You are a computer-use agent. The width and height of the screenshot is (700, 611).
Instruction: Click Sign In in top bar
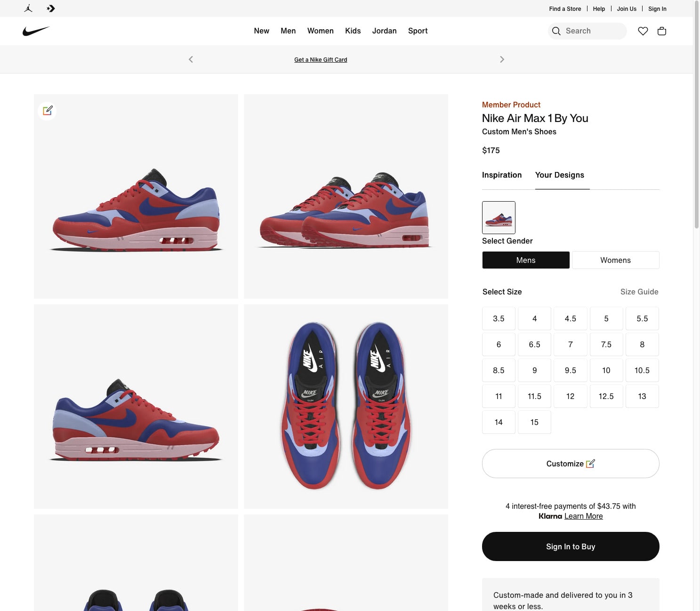pyautogui.click(x=657, y=8)
